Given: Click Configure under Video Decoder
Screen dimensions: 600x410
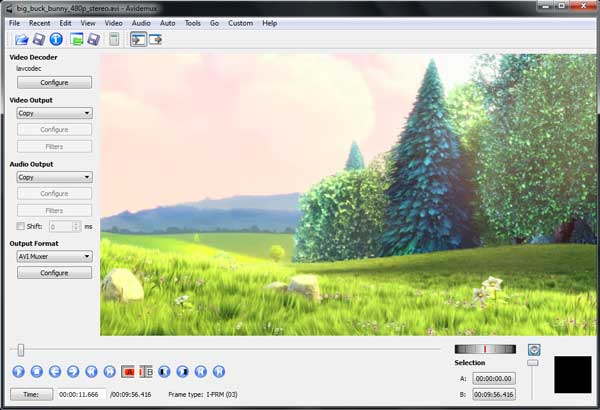Looking at the screenshot, I should pyautogui.click(x=54, y=82).
